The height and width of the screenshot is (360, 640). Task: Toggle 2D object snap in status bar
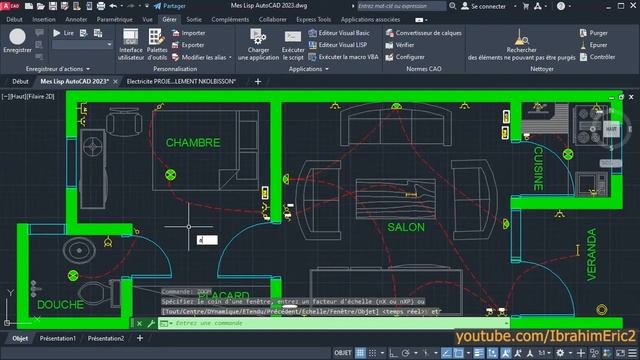(x=458, y=353)
